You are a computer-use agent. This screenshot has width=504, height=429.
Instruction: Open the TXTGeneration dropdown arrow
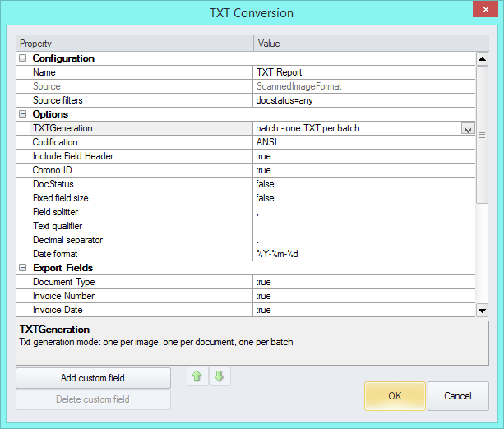coord(468,128)
